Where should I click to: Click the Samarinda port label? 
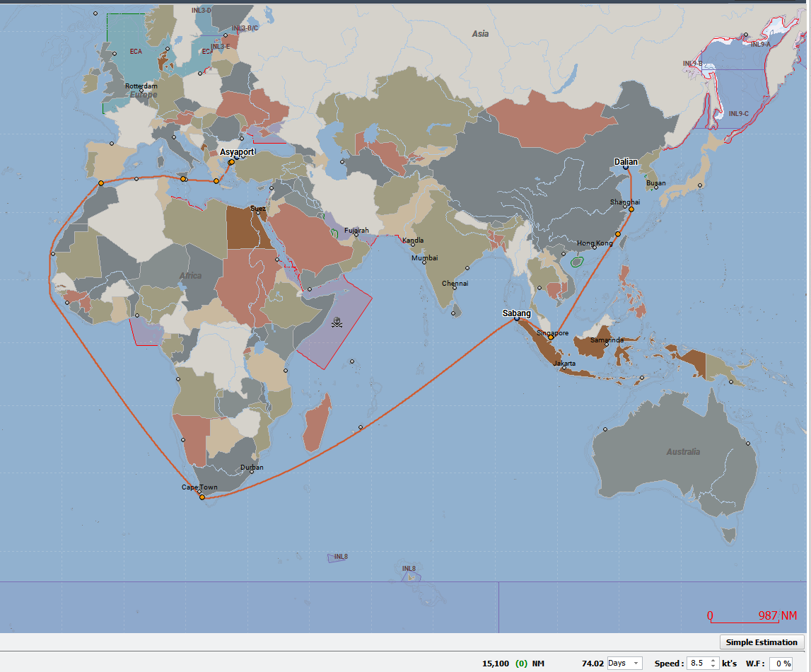pos(607,340)
